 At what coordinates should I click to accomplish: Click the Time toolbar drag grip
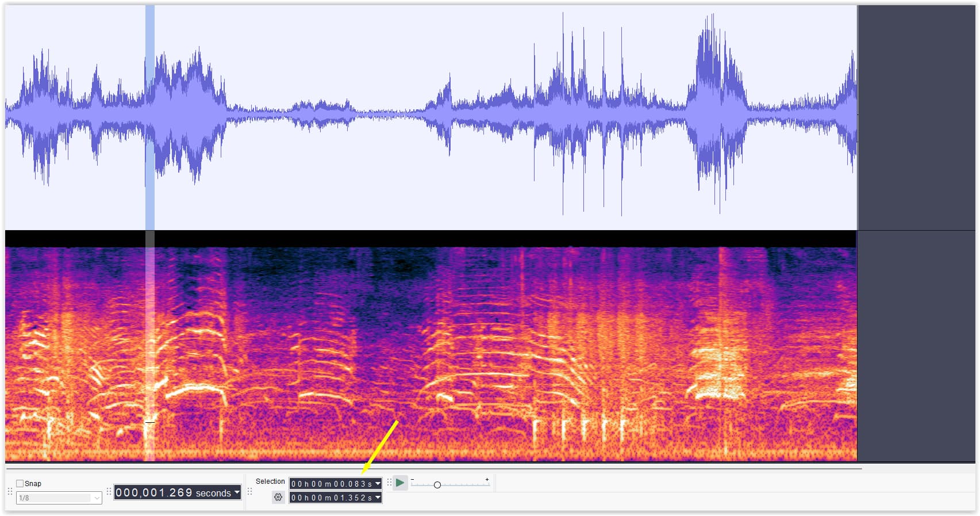(109, 492)
